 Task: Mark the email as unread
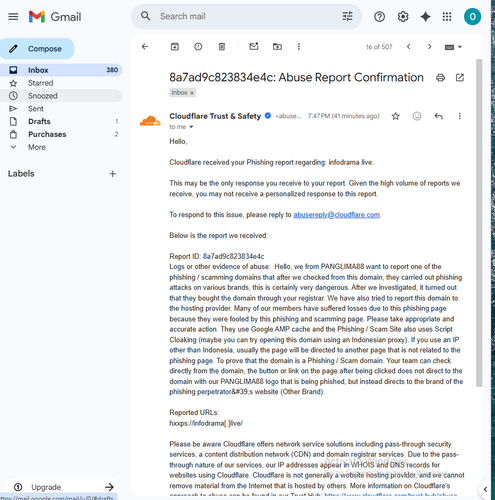click(x=254, y=46)
